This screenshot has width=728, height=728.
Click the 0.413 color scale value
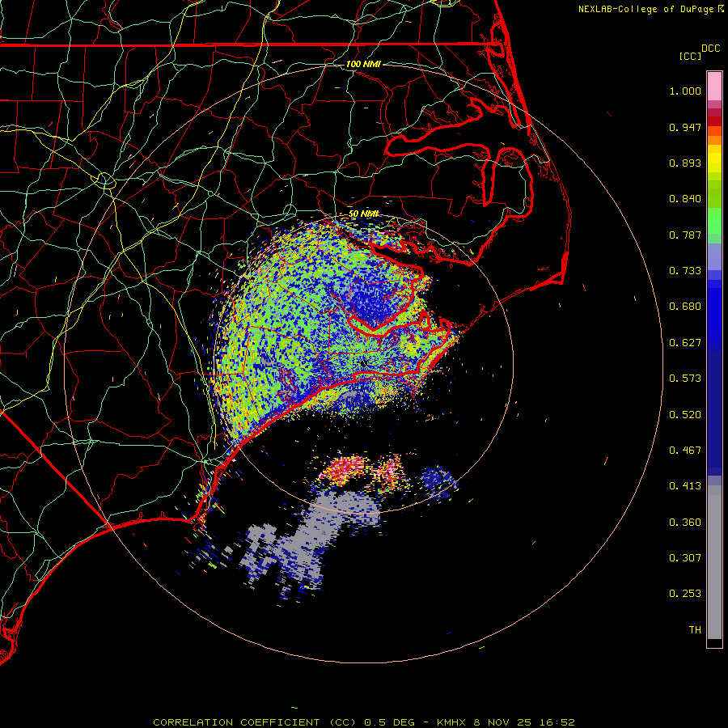click(x=685, y=486)
